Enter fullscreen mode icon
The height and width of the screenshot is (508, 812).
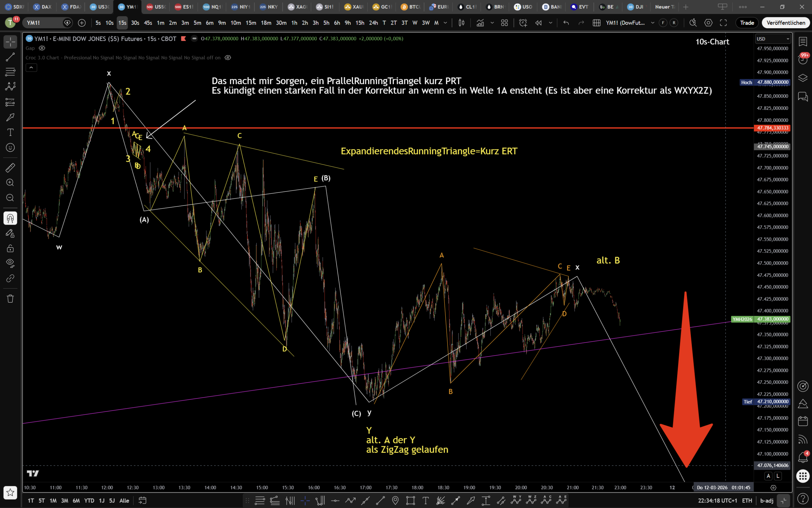pyautogui.click(x=723, y=23)
